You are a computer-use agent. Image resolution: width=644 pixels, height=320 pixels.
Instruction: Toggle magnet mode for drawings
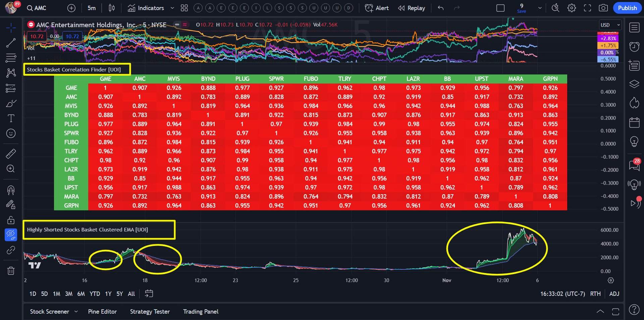coord(11,190)
